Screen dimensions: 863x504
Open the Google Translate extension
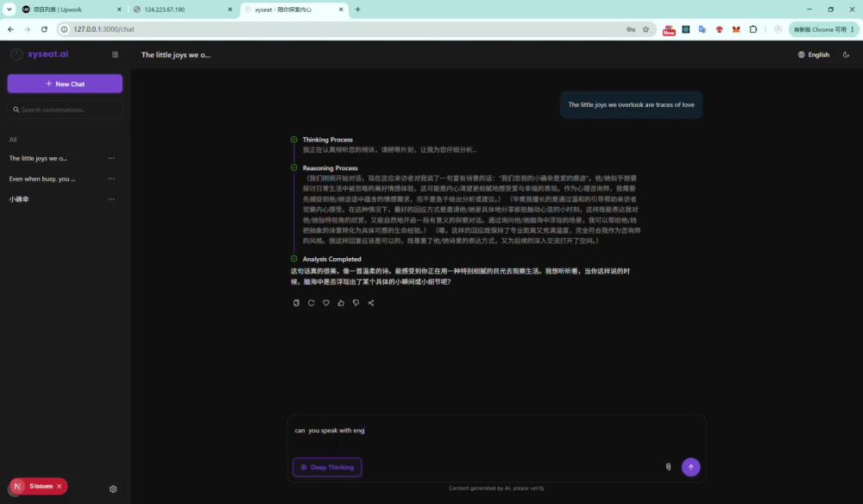coord(702,29)
